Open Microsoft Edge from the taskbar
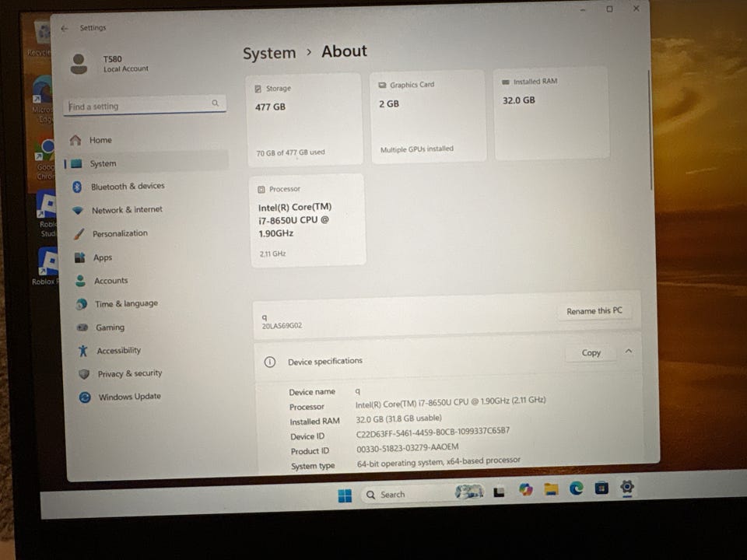 click(577, 488)
